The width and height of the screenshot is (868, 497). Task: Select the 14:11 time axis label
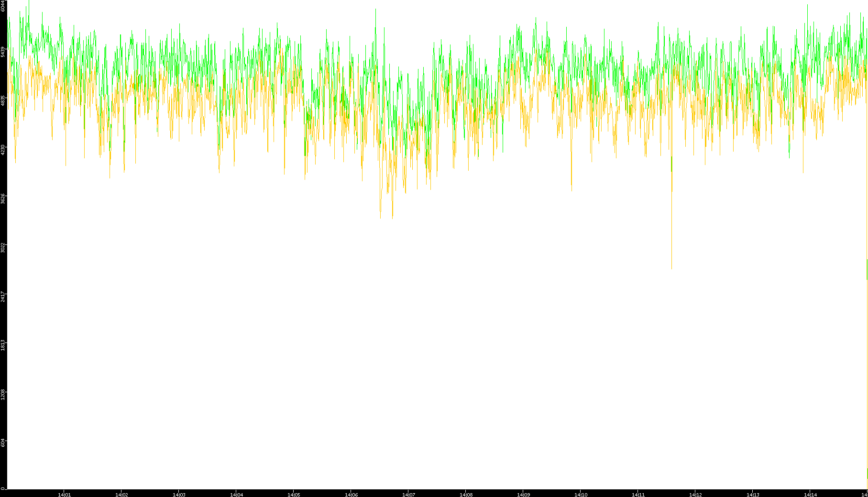pyautogui.click(x=638, y=494)
